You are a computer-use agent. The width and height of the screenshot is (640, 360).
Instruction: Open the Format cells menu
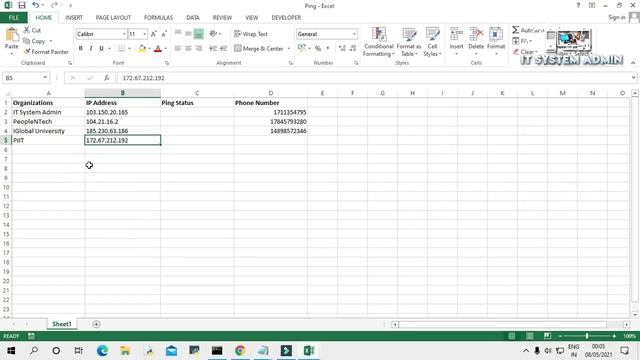[x=496, y=41]
